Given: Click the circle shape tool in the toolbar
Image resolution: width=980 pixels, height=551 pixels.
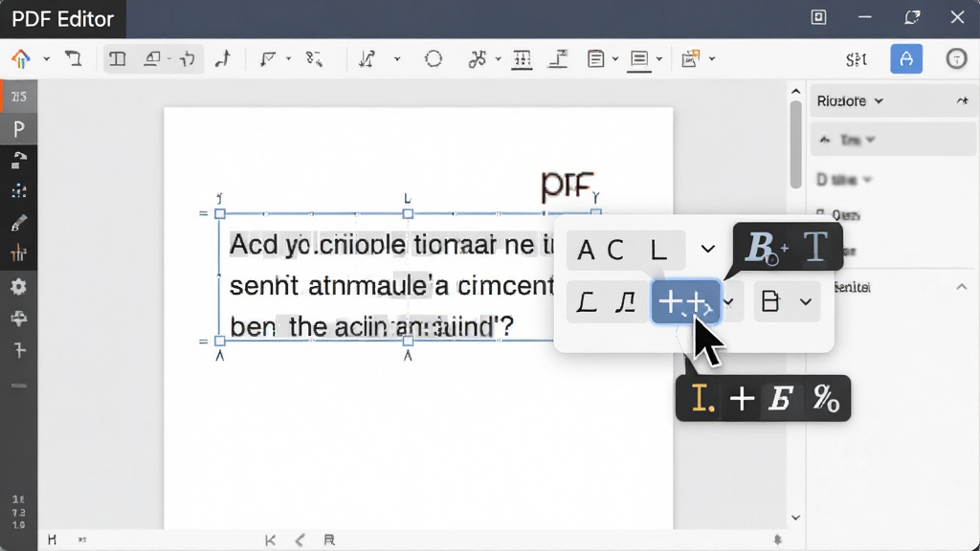Looking at the screenshot, I should coord(434,59).
